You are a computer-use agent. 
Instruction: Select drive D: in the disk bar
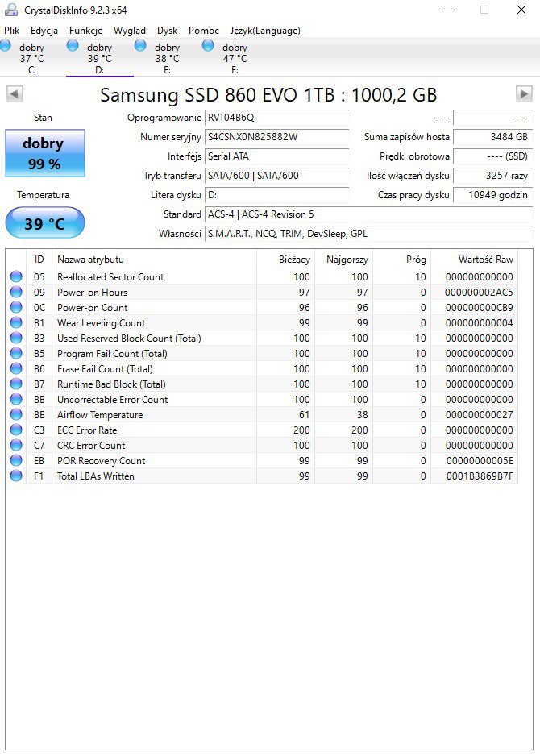coord(99,58)
